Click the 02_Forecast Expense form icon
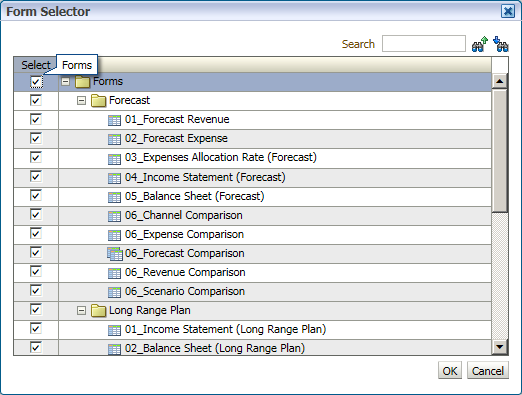522x395 pixels. click(114, 139)
